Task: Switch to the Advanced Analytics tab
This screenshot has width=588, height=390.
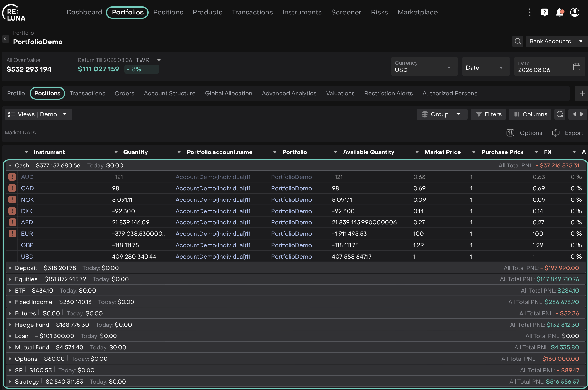Action: click(289, 93)
